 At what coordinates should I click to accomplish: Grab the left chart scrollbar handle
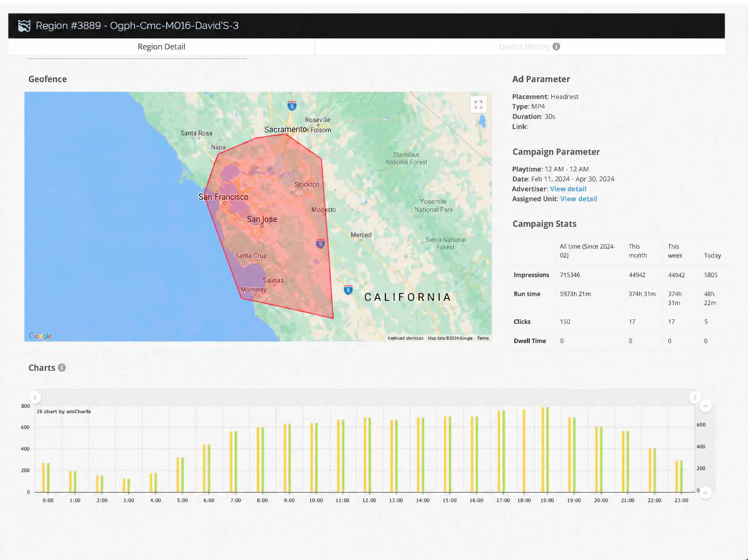35,397
